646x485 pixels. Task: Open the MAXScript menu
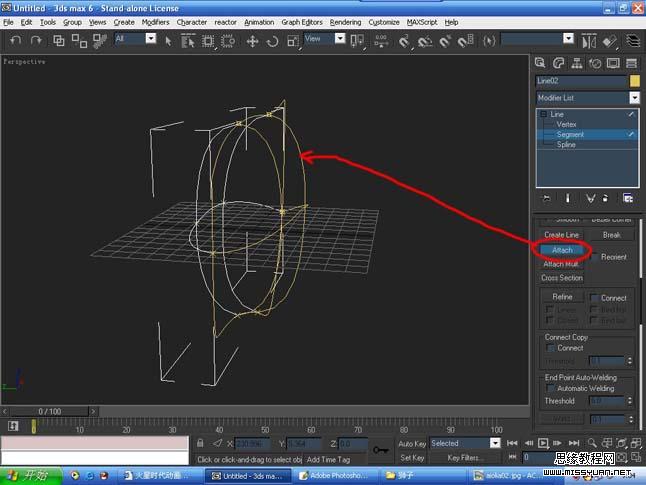coord(422,22)
